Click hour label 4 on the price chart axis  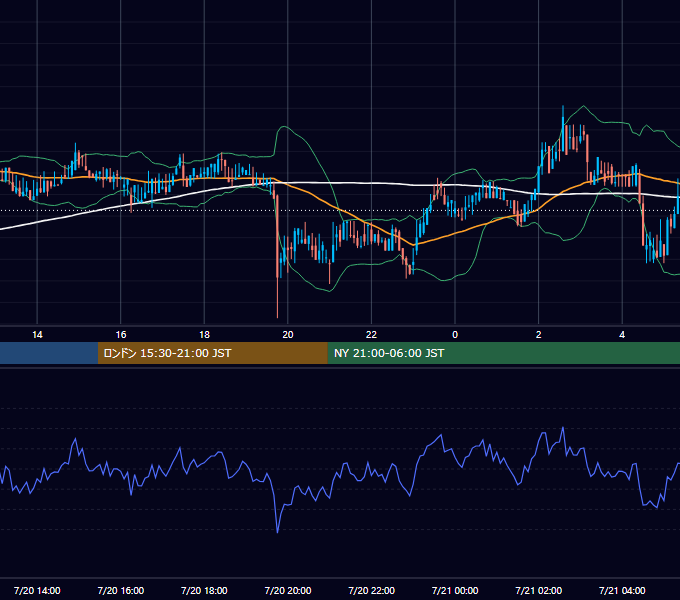point(622,335)
